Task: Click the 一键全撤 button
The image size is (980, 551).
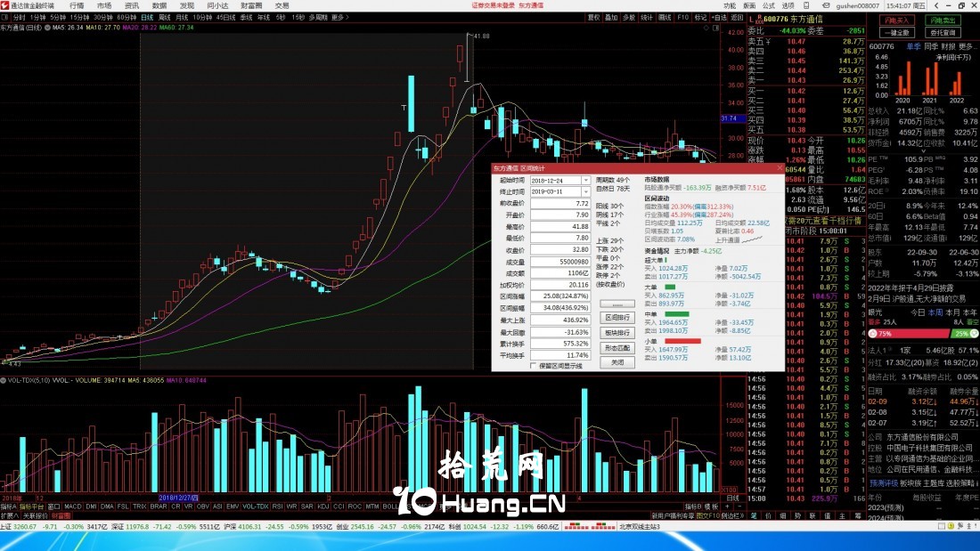Action: [897, 32]
